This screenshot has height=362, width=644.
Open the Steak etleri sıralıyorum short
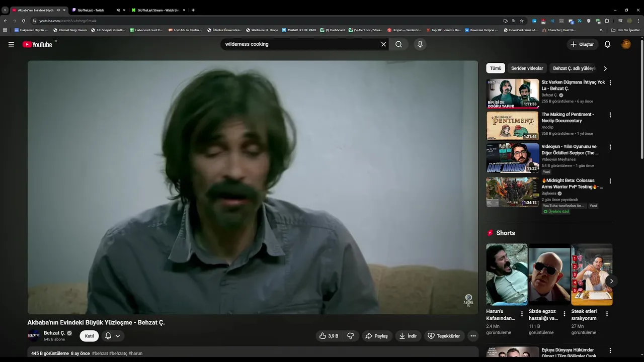coord(592,275)
